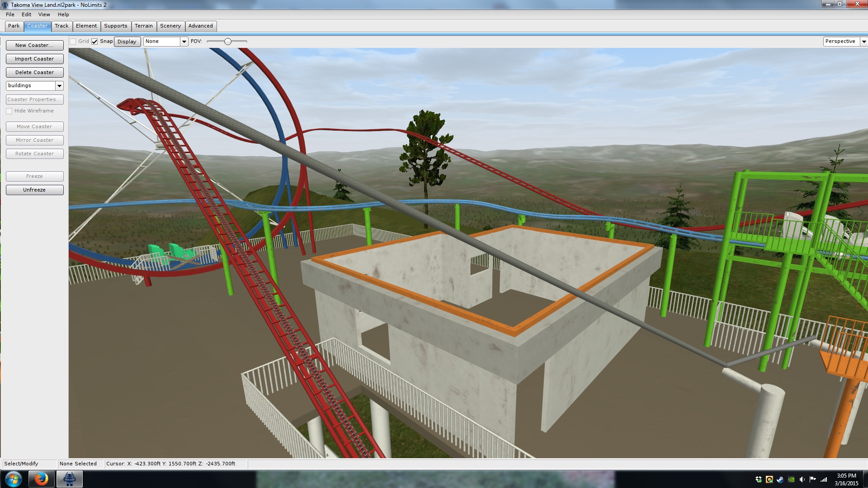
Task: Open Firefox from the taskbar
Action: (x=42, y=479)
